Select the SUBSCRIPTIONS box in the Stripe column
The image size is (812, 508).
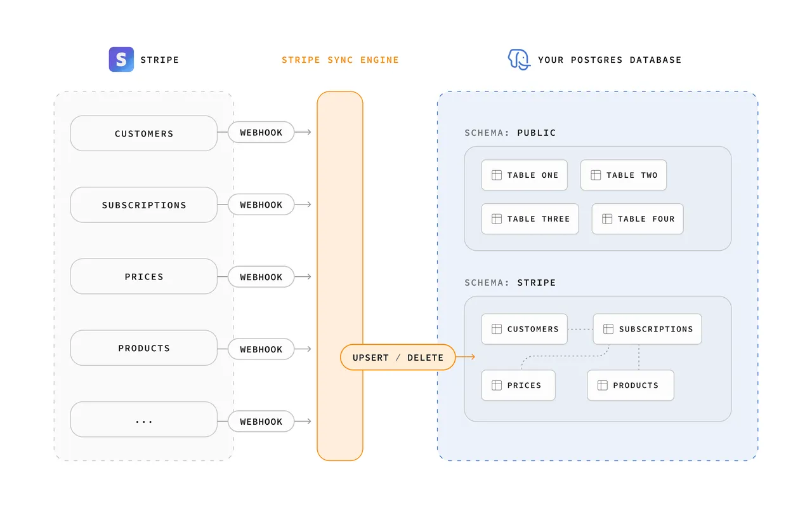click(x=144, y=205)
